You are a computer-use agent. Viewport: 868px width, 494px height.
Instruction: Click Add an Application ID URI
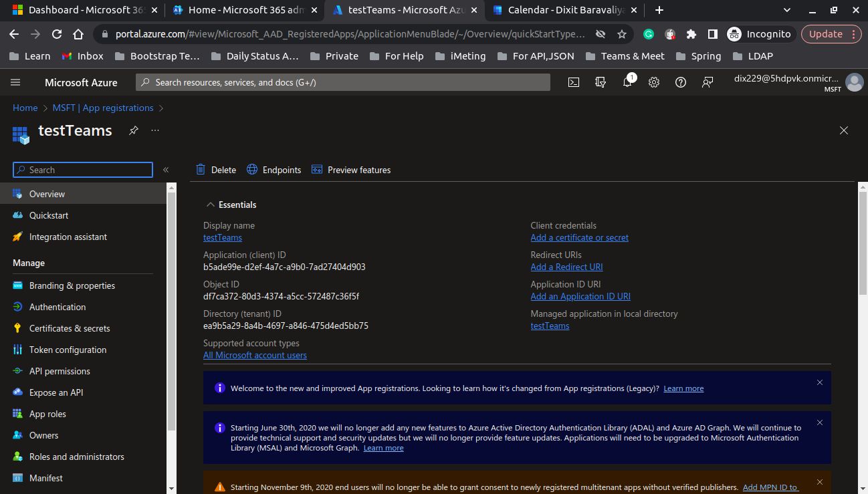pyautogui.click(x=580, y=296)
